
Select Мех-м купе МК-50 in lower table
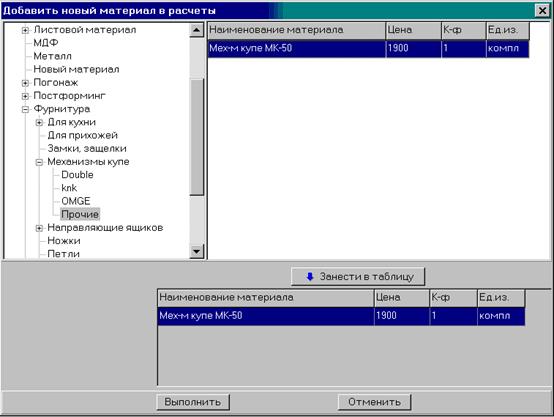click(x=266, y=316)
